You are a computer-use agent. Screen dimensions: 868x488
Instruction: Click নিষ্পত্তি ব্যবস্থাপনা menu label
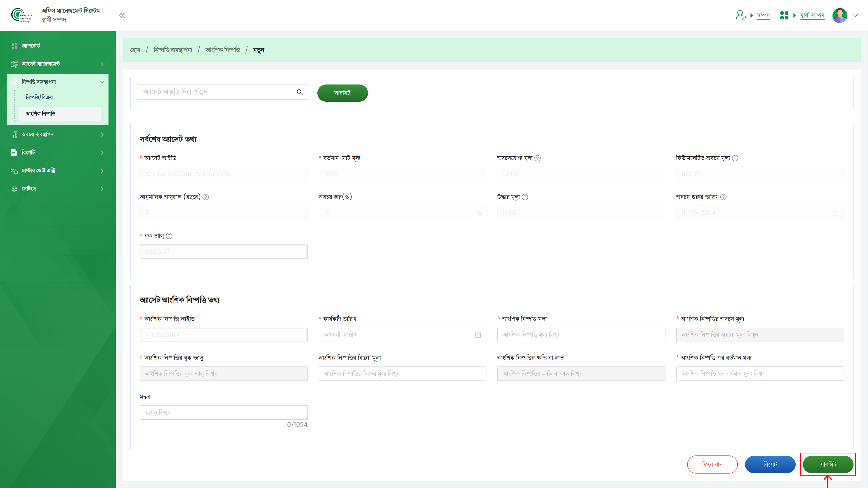pos(39,82)
